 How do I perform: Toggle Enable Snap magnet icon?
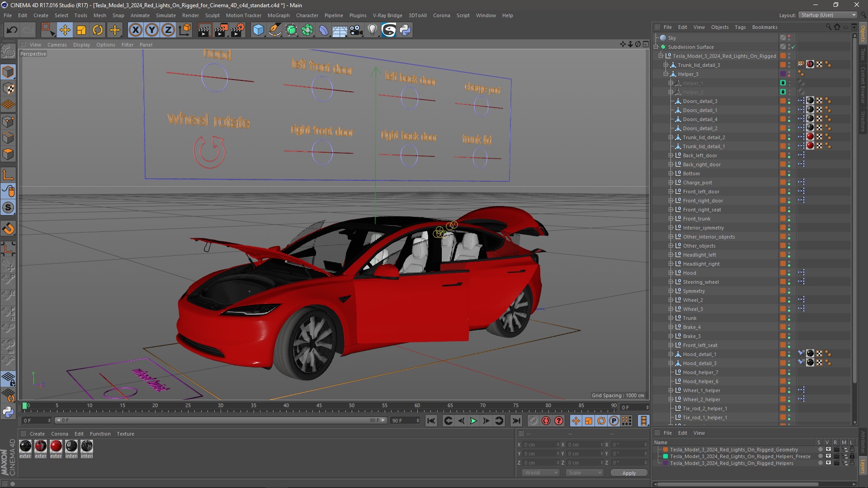8,229
